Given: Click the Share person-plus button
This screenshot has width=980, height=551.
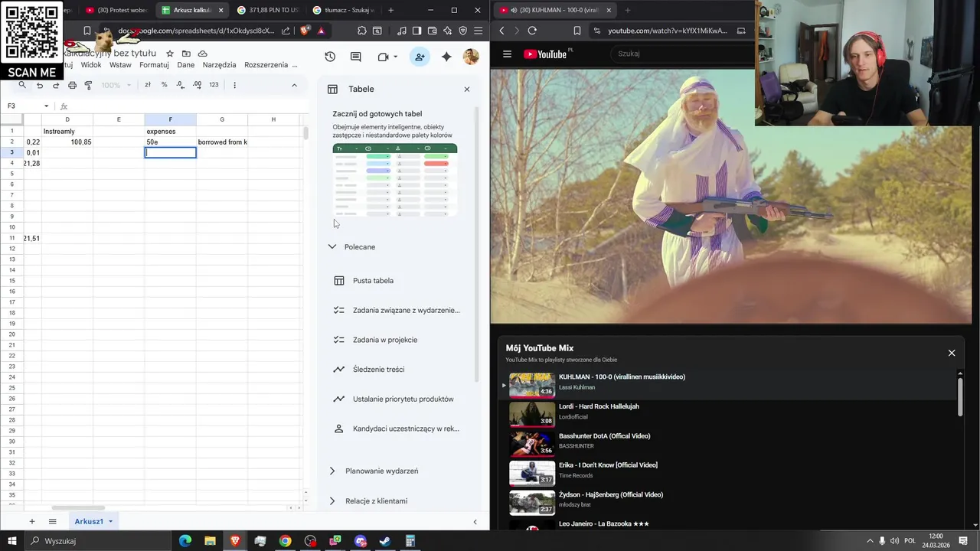Looking at the screenshot, I should pos(420,57).
